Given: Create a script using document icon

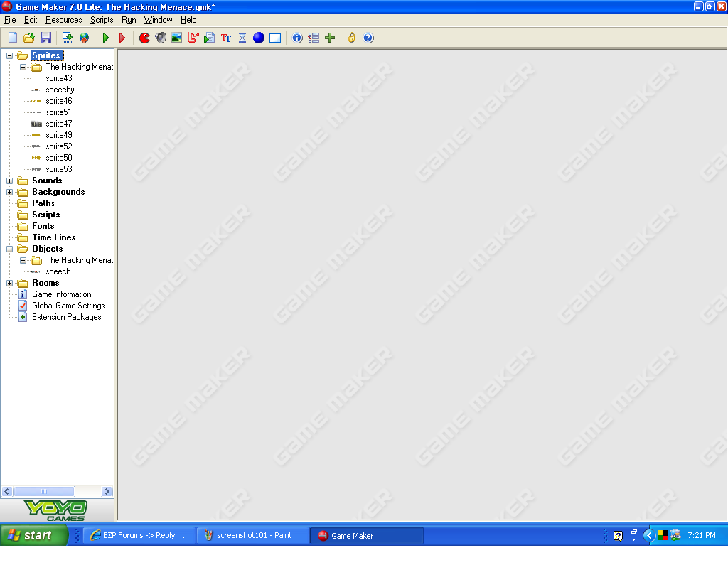Looking at the screenshot, I should 210,38.
